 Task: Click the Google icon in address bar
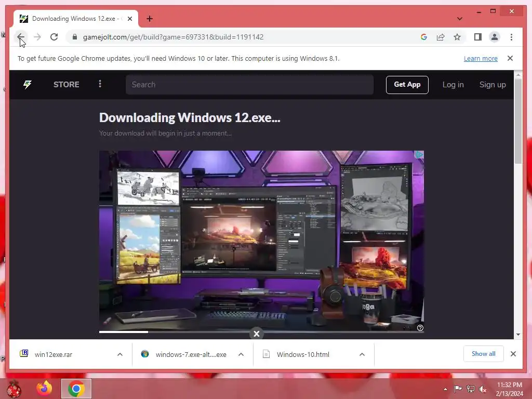[x=424, y=37]
